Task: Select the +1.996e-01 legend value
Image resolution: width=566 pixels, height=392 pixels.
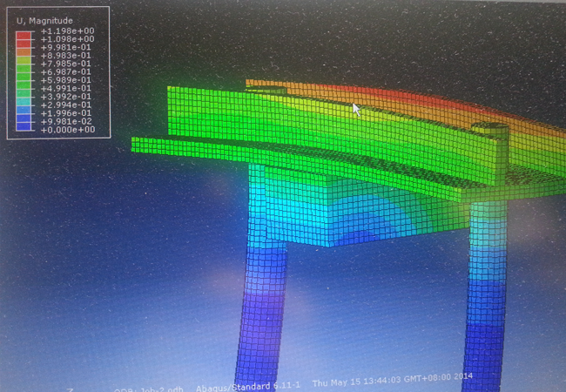Action: (x=66, y=113)
